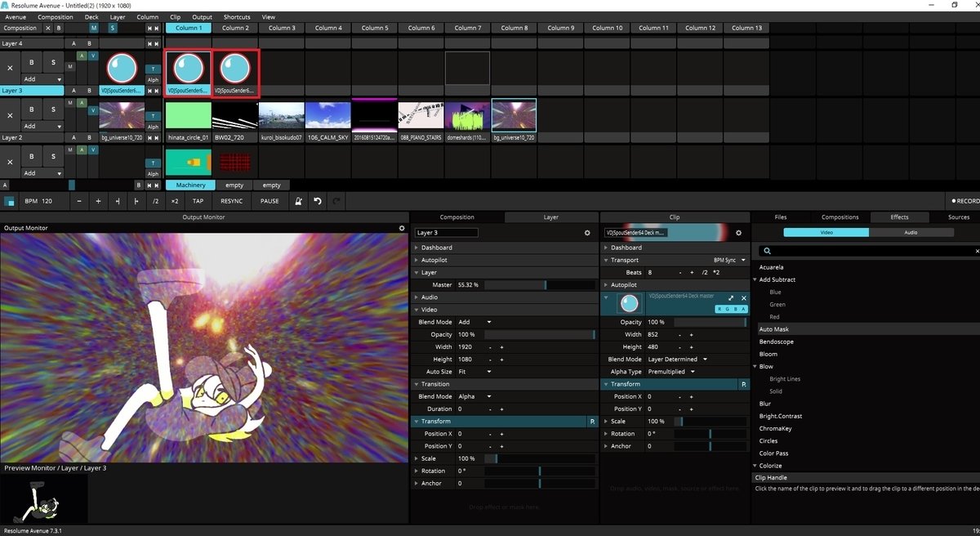
Task: Switch to the Sources tab
Action: tap(959, 217)
